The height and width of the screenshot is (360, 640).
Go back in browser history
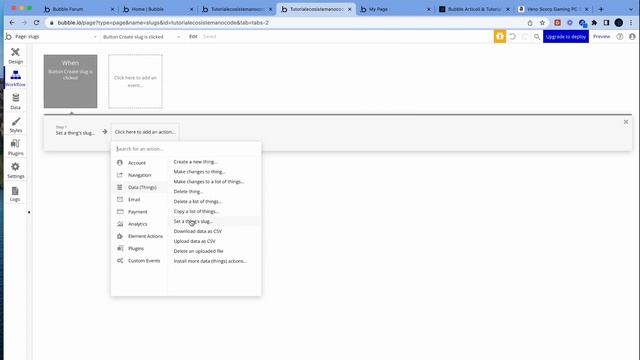(12, 22)
